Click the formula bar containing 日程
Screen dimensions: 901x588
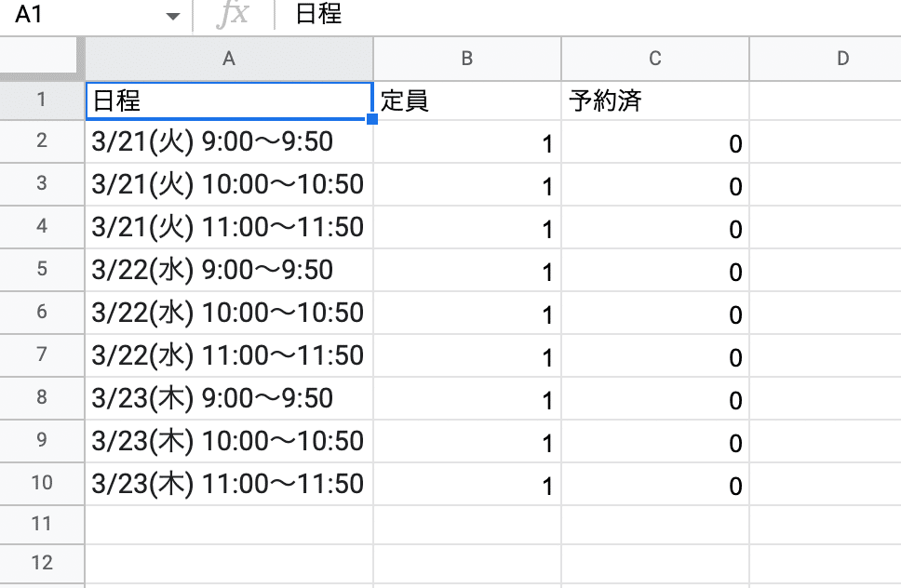[587, 14]
